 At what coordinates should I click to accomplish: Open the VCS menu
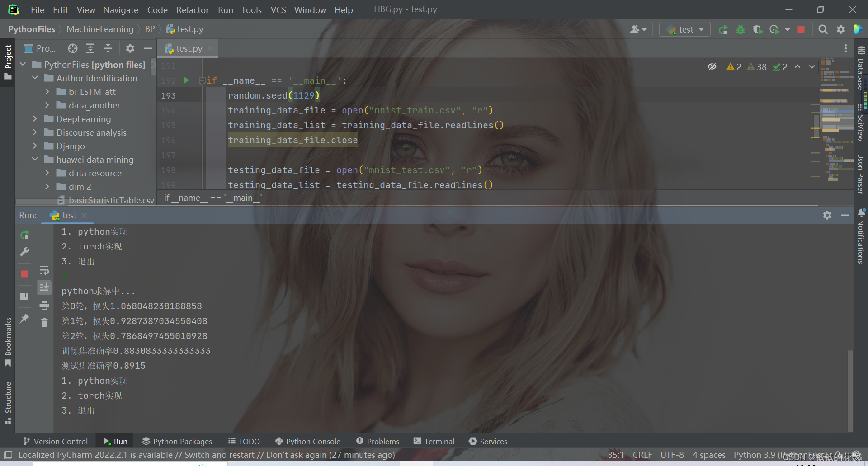point(278,9)
